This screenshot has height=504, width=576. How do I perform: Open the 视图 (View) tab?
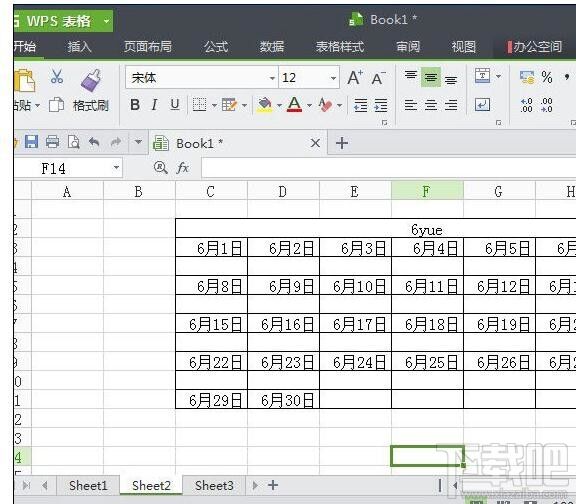(x=464, y=47)
